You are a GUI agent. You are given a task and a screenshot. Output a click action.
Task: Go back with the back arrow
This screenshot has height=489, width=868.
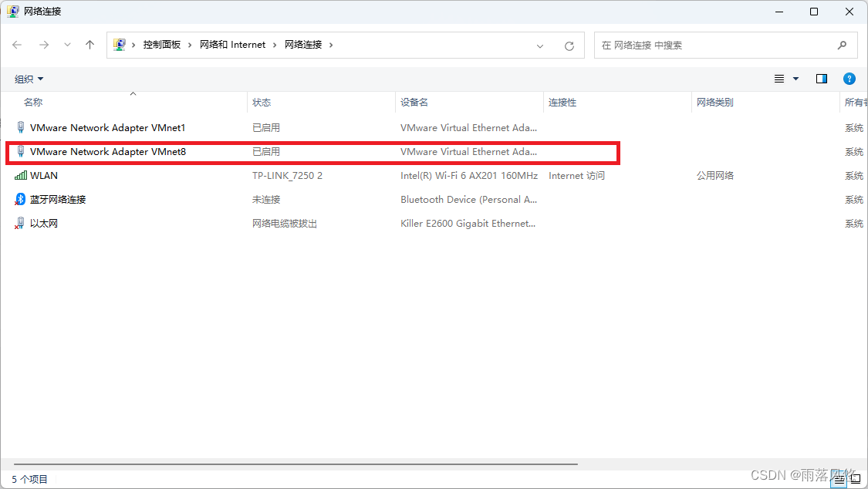click(x=17, y=45)
